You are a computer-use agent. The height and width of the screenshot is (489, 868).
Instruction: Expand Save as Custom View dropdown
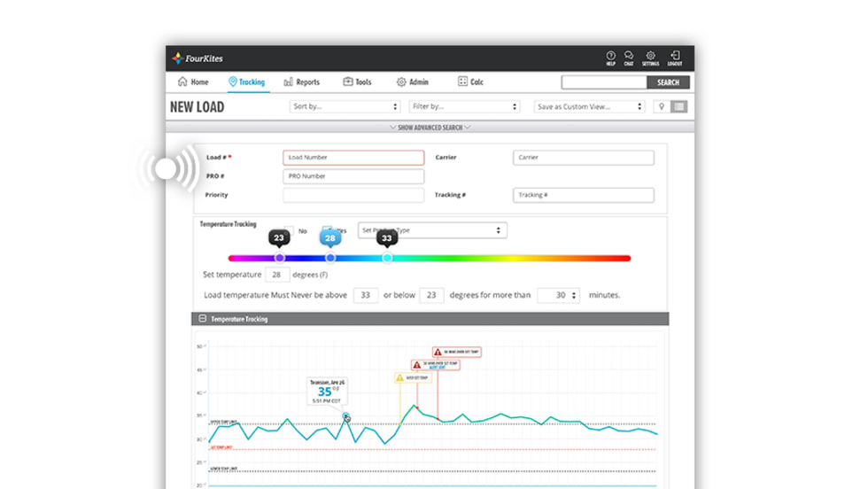coord(590,106)
